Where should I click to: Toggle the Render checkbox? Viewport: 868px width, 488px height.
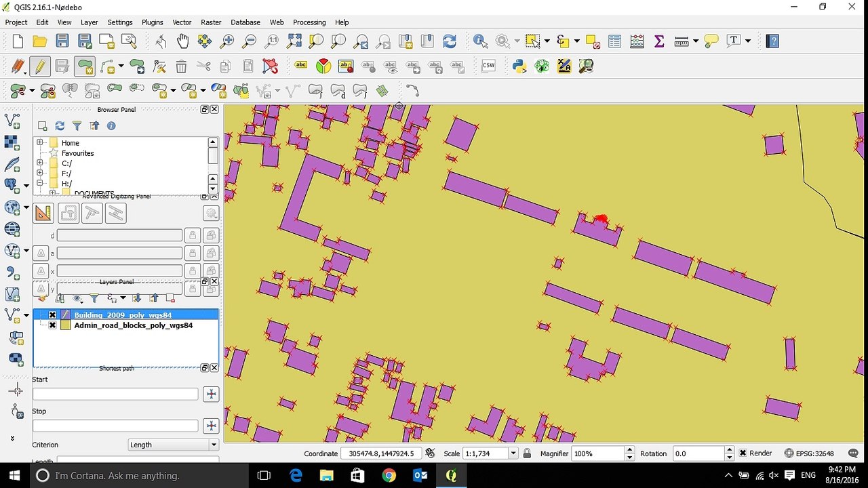743,453
